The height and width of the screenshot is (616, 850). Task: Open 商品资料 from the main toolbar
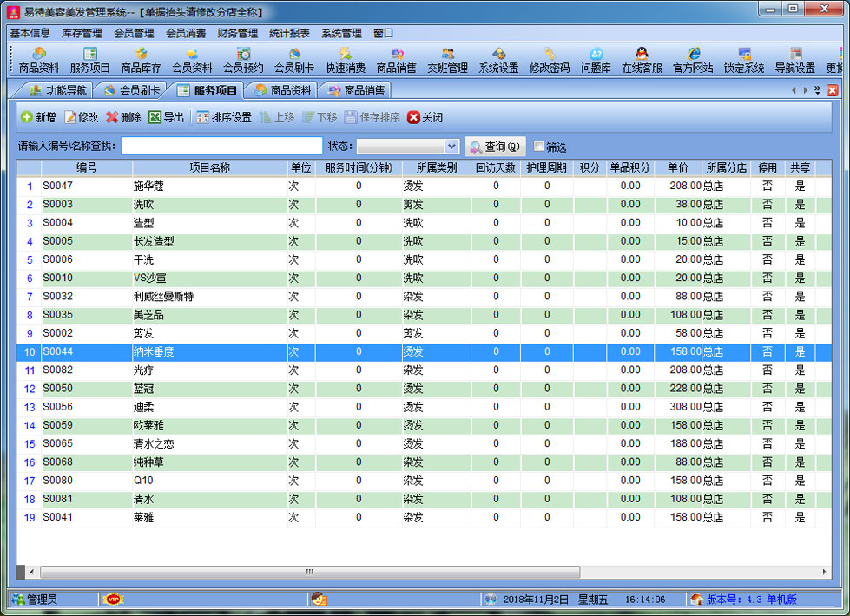click(x=39, y=60)
